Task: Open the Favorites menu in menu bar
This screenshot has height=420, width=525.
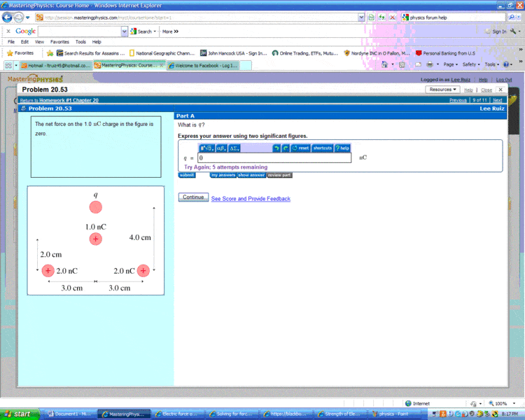Action: pyautogui.click(x=59, y=42)
